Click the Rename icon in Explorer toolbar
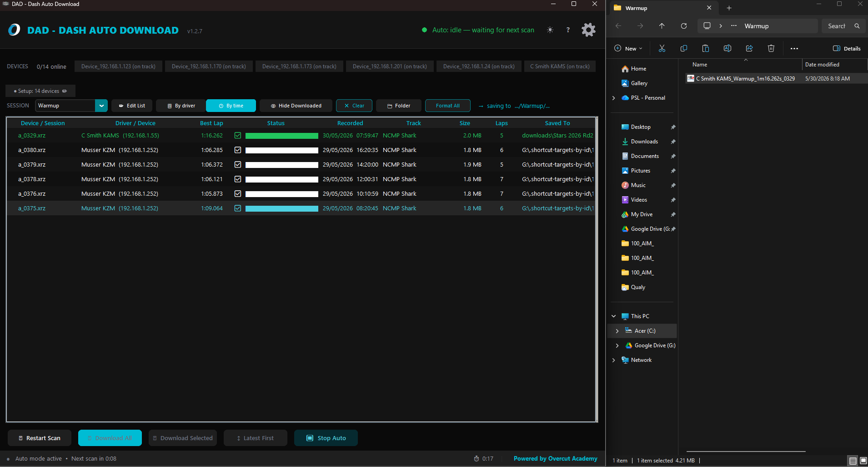Viewport: 868px width, 467px height. 728,48
